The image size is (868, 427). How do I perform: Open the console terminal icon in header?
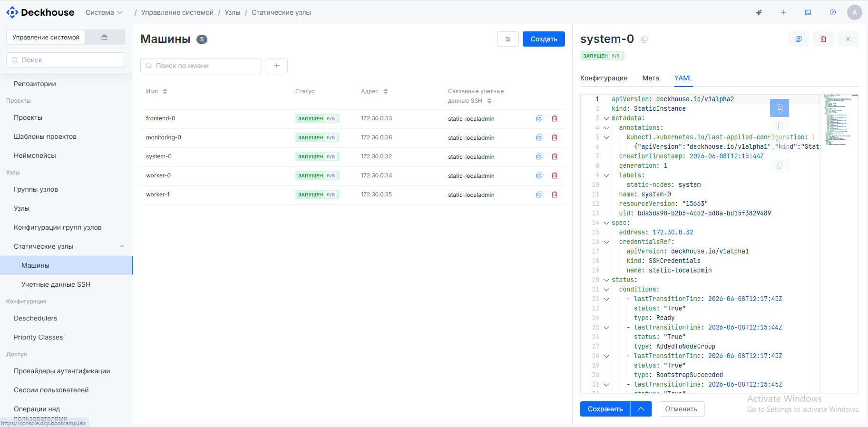pyautogui.click(x=808, y=12)
